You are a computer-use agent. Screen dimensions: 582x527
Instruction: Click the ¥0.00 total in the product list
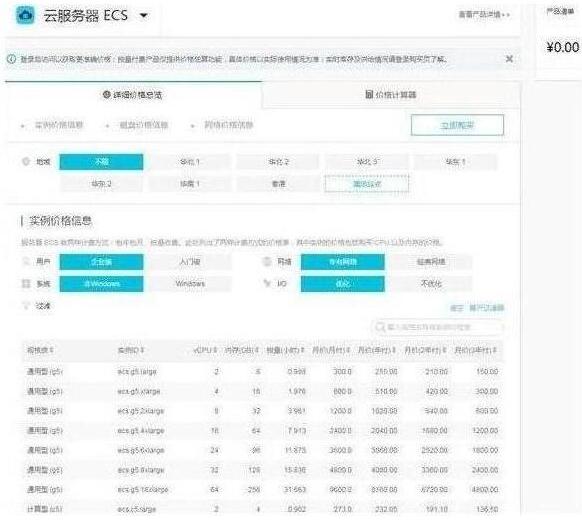coord(562,47)
